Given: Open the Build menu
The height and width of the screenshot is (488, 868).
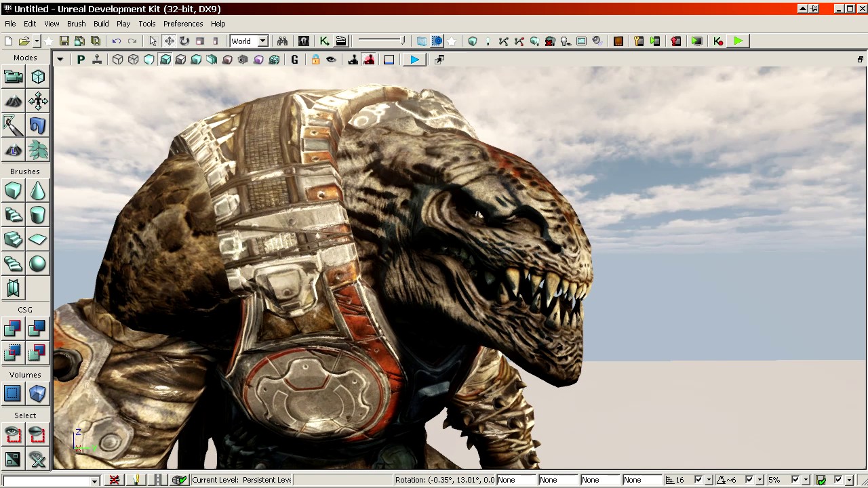Looking at the screenshot, I should tap(101, 24).
